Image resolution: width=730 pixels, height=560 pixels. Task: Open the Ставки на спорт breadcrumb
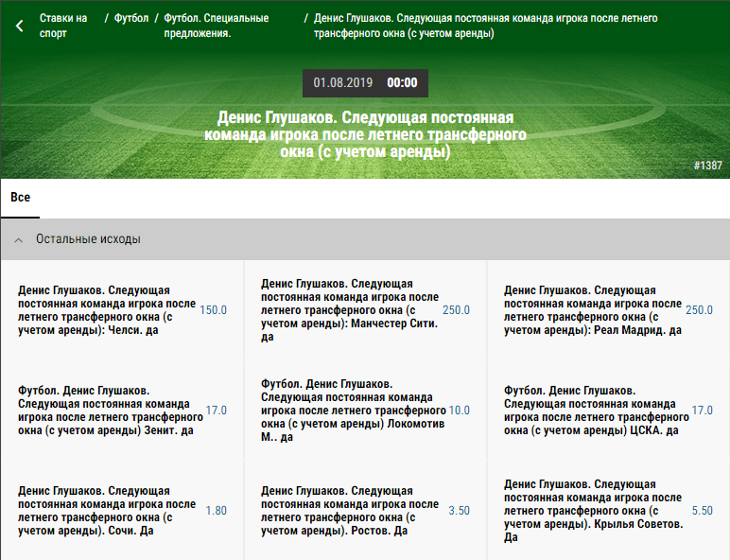(63, 26)
